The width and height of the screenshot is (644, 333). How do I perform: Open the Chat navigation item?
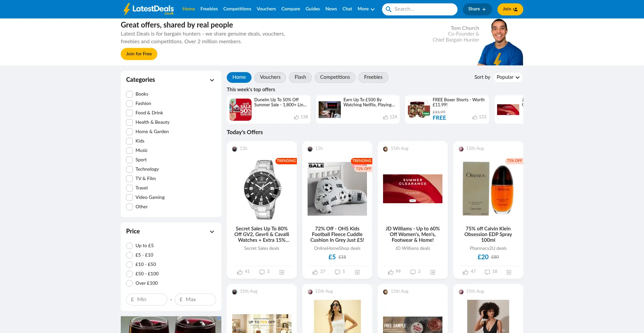tap(347, 9)
